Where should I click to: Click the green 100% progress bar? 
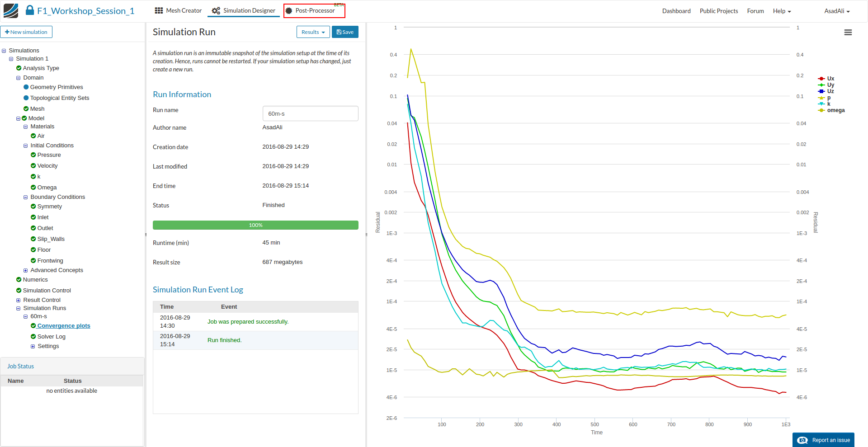(255, 225)
